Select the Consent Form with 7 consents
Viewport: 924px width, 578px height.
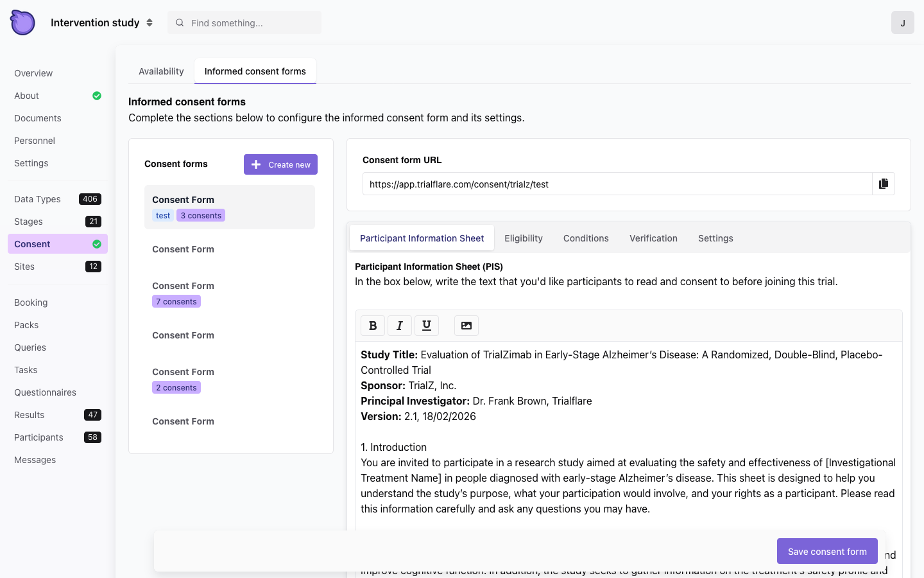230,293
